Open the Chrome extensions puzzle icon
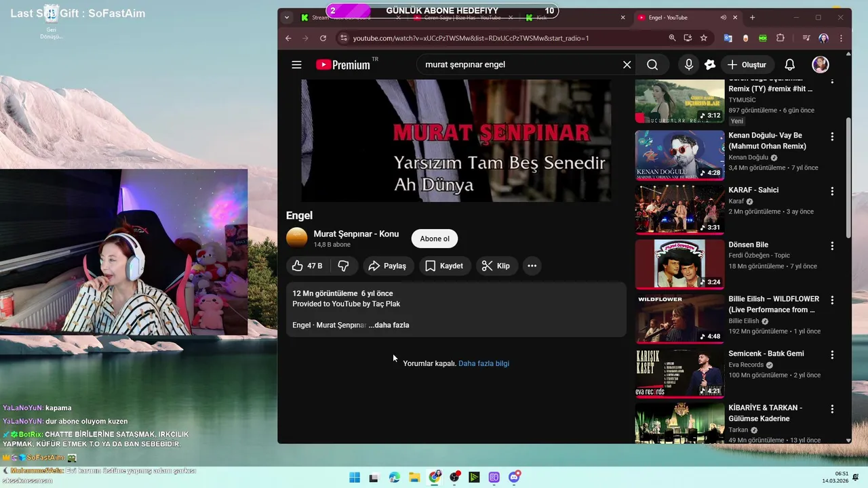The width and height of the screenshot is (868, 488). (781, 38)
